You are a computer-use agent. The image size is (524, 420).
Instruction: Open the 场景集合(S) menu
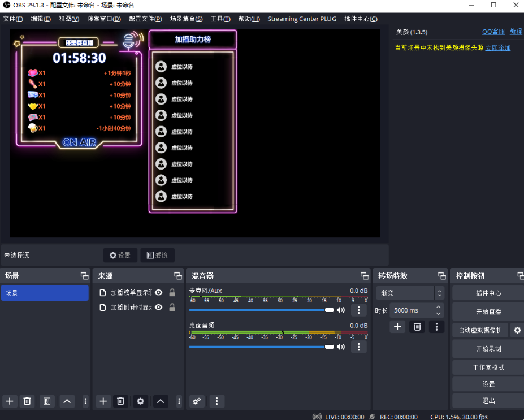186,19
